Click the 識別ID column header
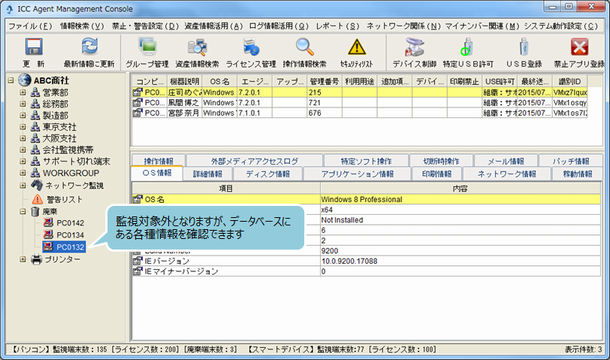This screenshot has height=360, width=610. (x=570, y=81)
